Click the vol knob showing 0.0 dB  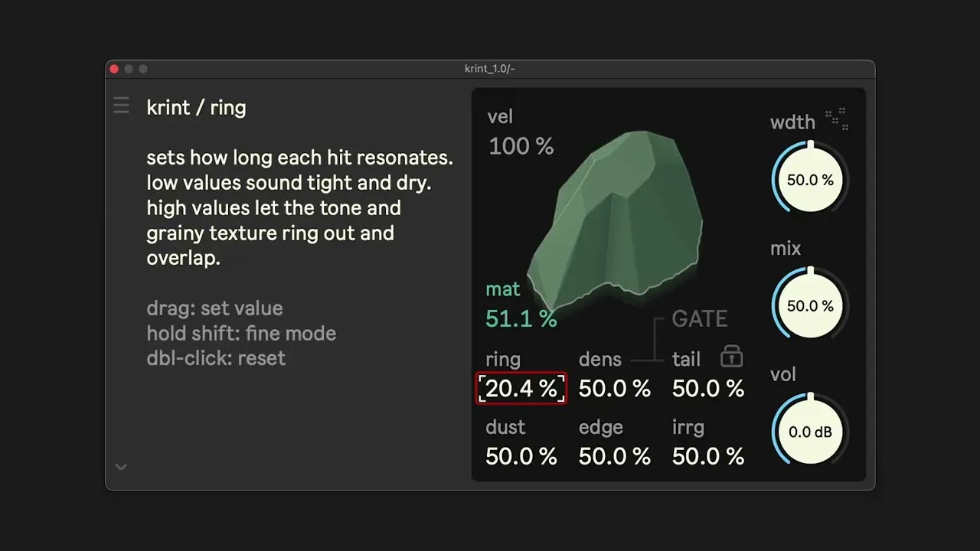[810, 432]
